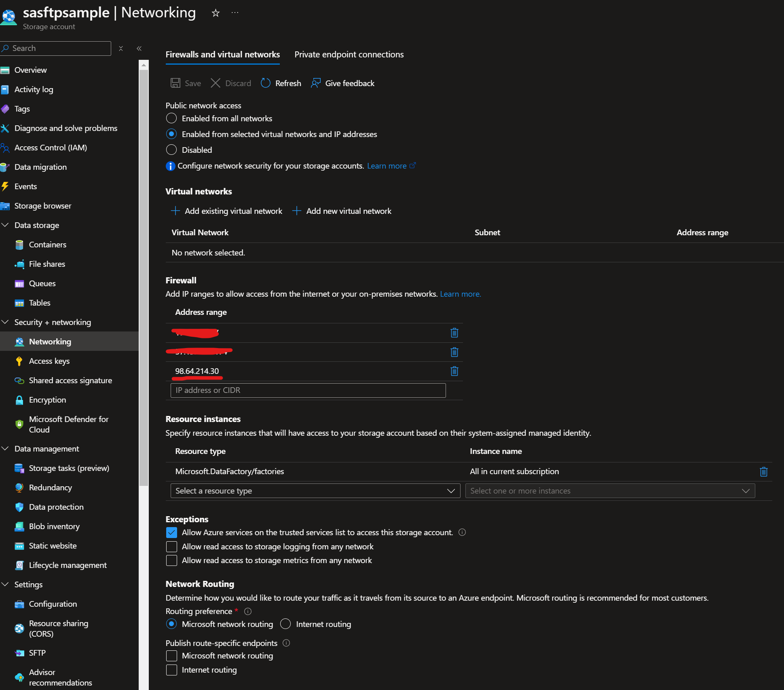Viewport: 784px width, 690px height.
Task: Click the IP address or CIDR input field
Action: click(x=308, y=390)
